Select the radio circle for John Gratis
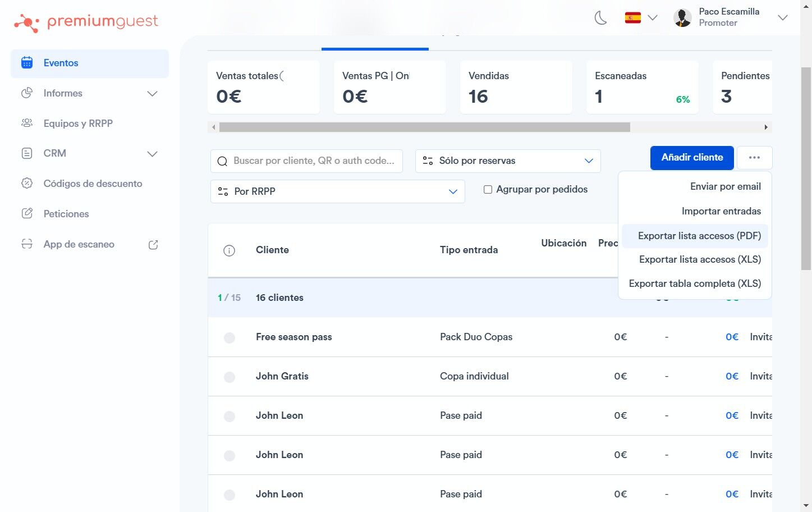812x512 pixels. point(230,377)
